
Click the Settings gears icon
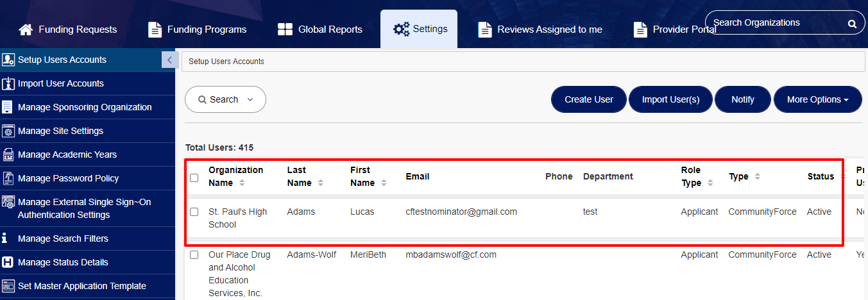pos(402,29)
